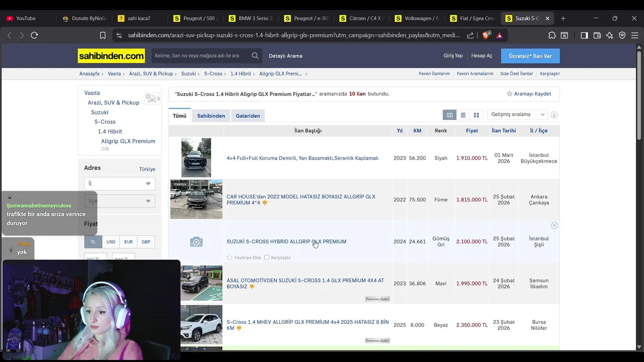Open Brave Shields lion icon

[486, 35]
